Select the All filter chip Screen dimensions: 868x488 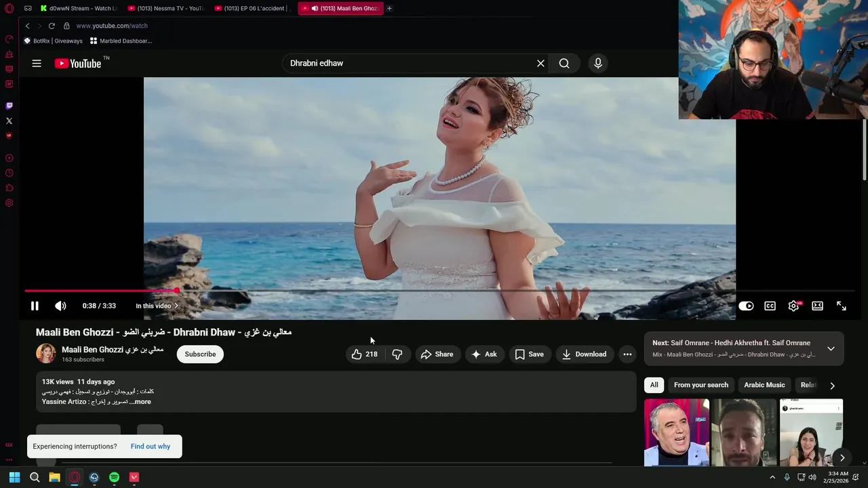tap(654, 385)
